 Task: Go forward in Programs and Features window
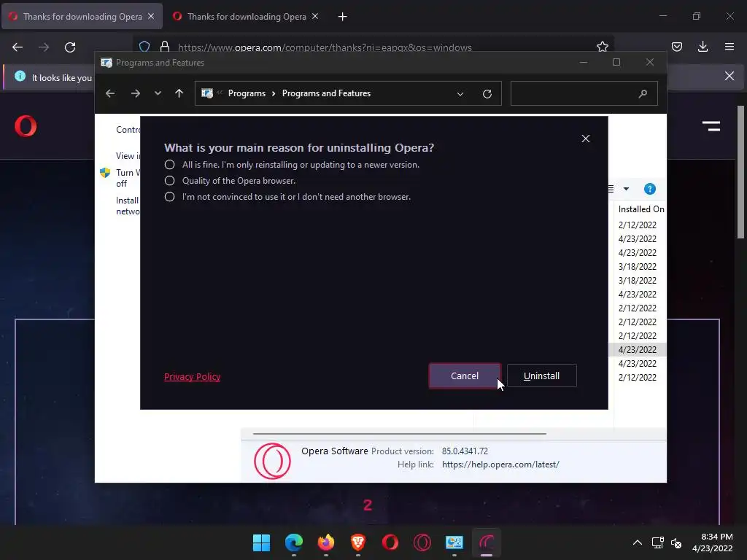135,93
